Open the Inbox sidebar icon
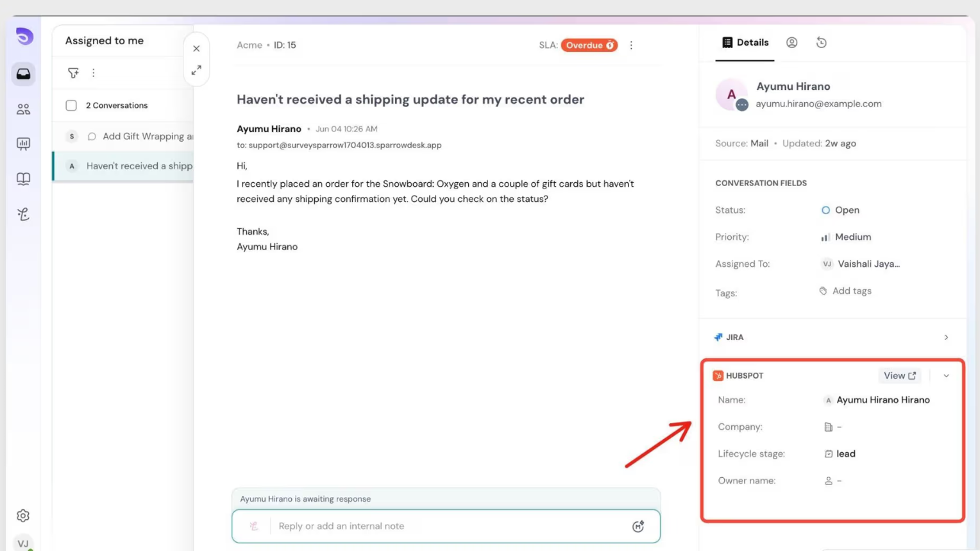Viewport: 980px width, 551px height. [23, 74]
